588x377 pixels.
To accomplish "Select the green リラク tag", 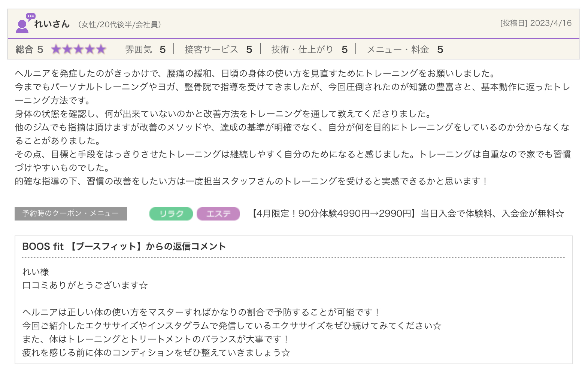I will tap(171, 214).
